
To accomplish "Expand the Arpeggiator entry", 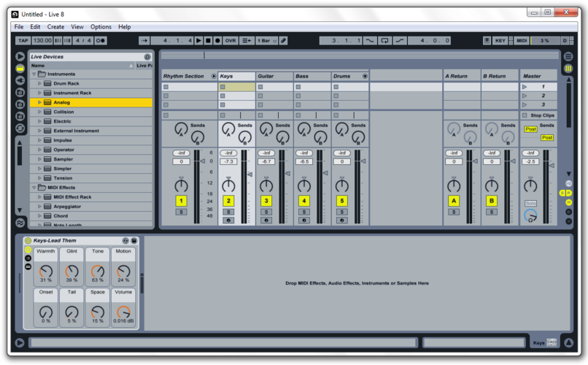I will pyautogui.click(x=39, y=207).
